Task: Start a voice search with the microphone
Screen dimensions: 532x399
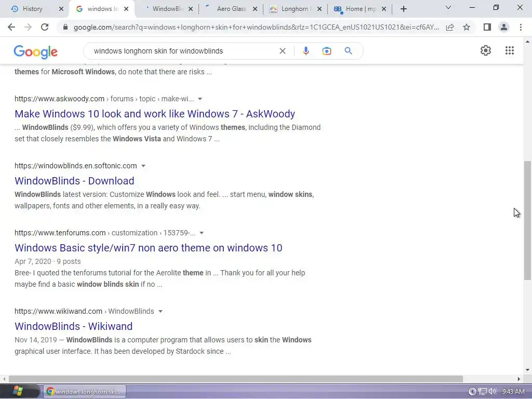Action: click(x=305, y=51)
